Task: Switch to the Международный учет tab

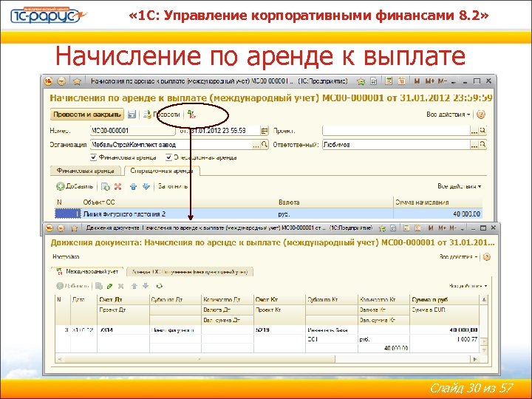Action: pos(88,271)
